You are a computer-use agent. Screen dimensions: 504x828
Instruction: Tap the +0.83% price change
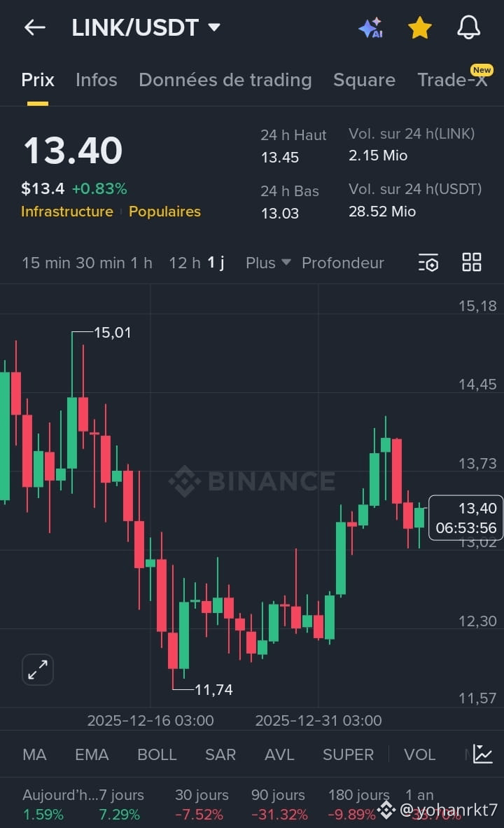[99, 188]
